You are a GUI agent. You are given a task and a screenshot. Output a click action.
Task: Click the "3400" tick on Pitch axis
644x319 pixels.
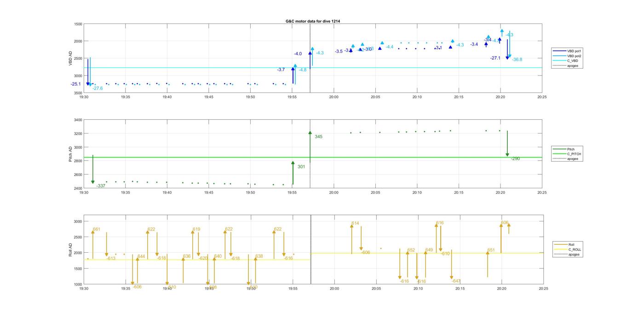(x=78, y=120)
